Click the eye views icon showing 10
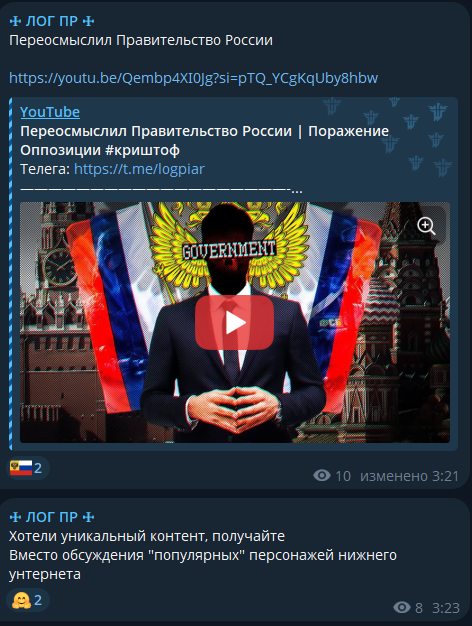 (322, 475)
